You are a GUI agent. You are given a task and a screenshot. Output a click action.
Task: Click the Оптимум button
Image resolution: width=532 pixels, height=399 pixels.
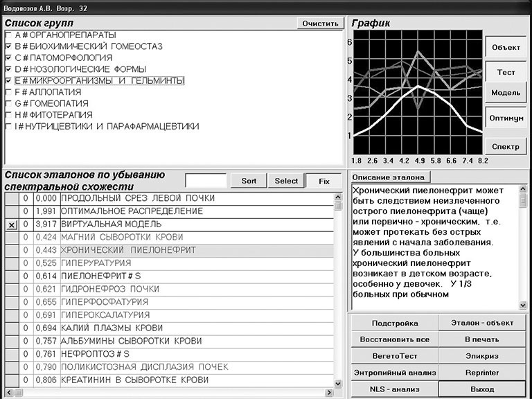click(x=506, y=118)
